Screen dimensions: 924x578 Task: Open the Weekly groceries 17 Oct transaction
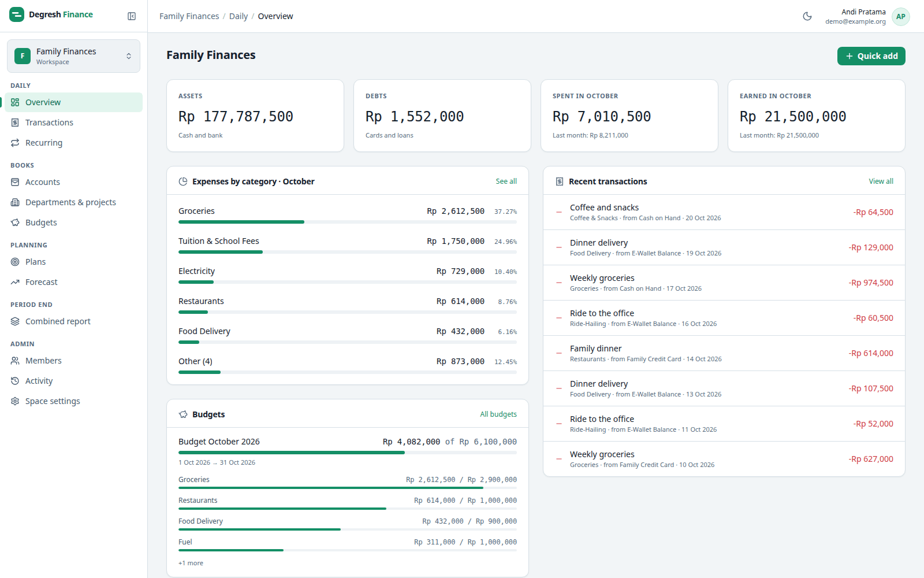pos(724,283)
